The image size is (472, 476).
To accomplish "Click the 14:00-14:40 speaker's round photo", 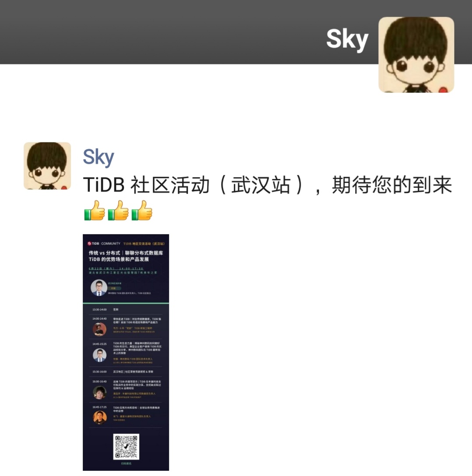I will coord(99,329).
